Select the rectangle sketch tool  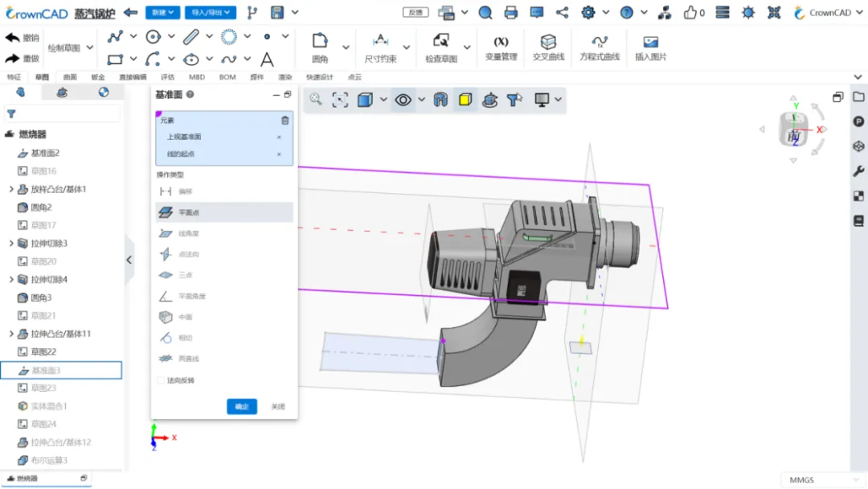[115, 59]
